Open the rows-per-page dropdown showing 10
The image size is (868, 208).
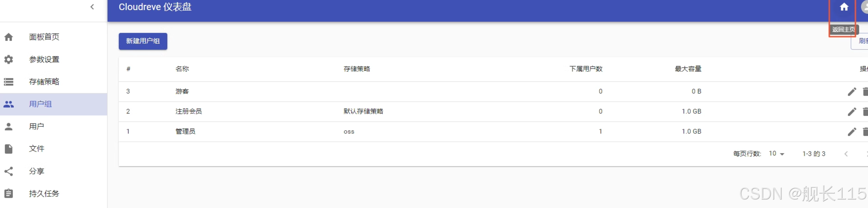776,154
